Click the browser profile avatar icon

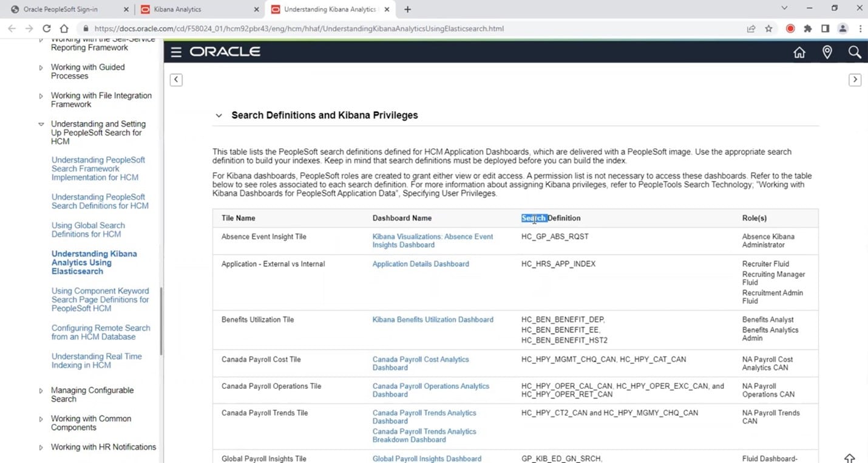point(841,28)
